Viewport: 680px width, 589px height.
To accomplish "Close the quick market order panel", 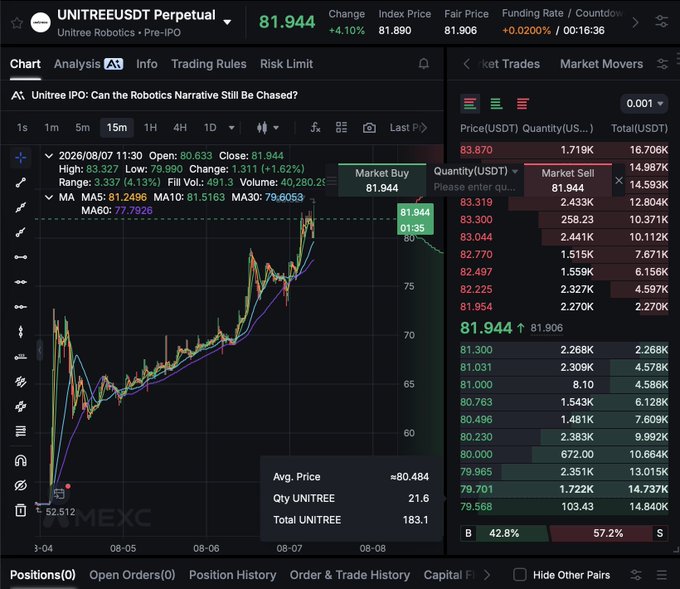I will tap(619, 180).
